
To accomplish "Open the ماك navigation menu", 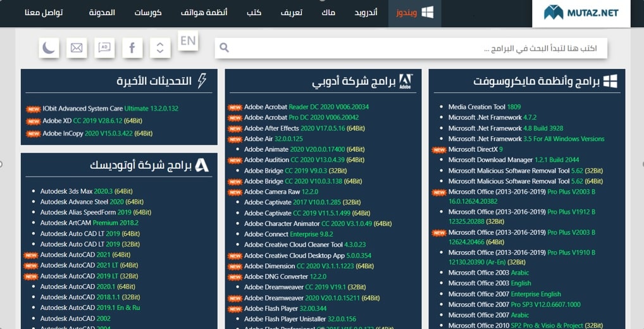I will 328,13.
